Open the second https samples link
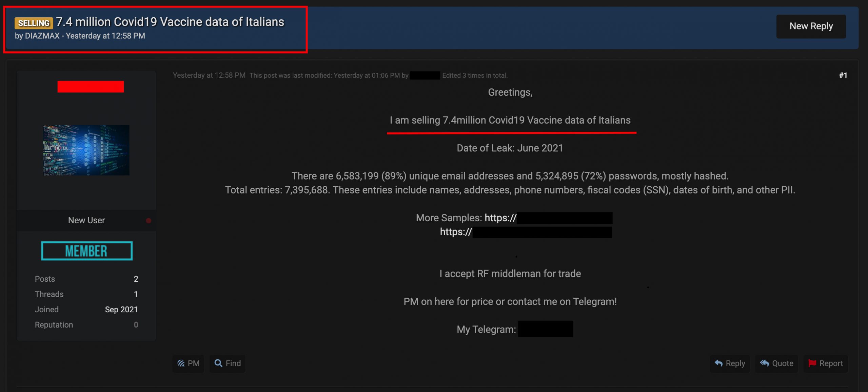Screen dimensions: 868x392 click(x=526, y=232)
